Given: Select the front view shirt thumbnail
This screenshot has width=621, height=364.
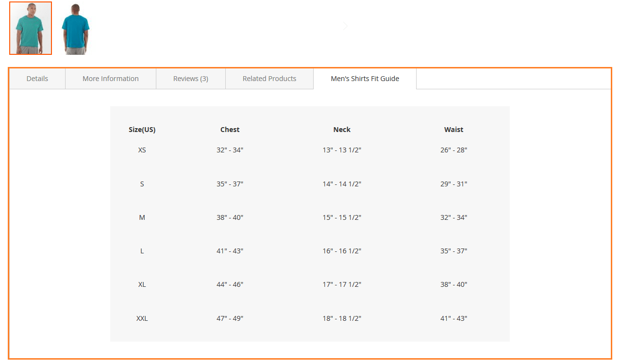Looking at the screenshot, I should pos(31,28).
